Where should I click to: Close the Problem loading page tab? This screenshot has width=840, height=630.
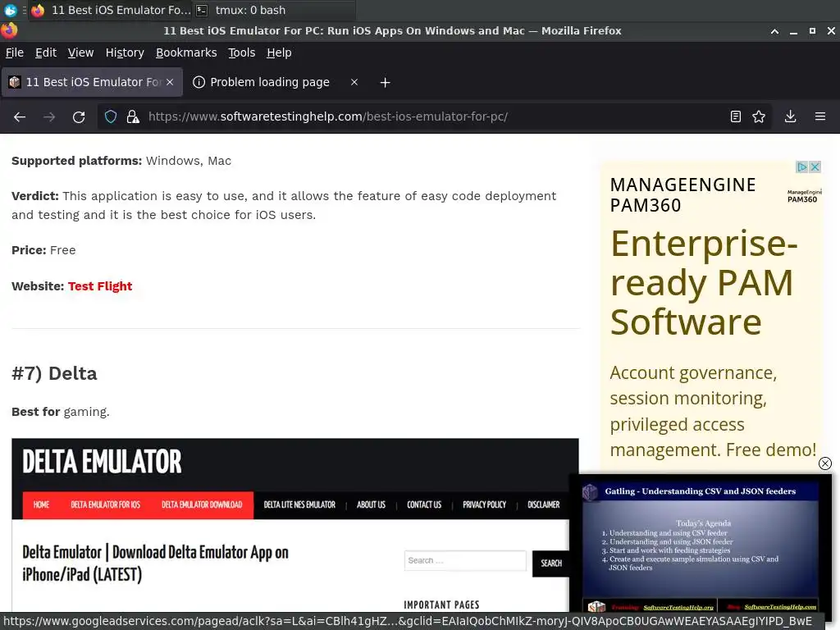tap(354, 82)
